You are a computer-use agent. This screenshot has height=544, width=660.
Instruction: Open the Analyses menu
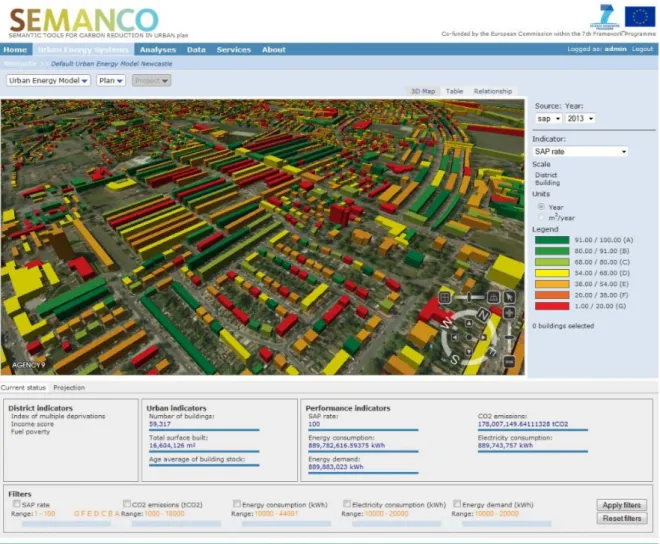[x=158, y=50]
